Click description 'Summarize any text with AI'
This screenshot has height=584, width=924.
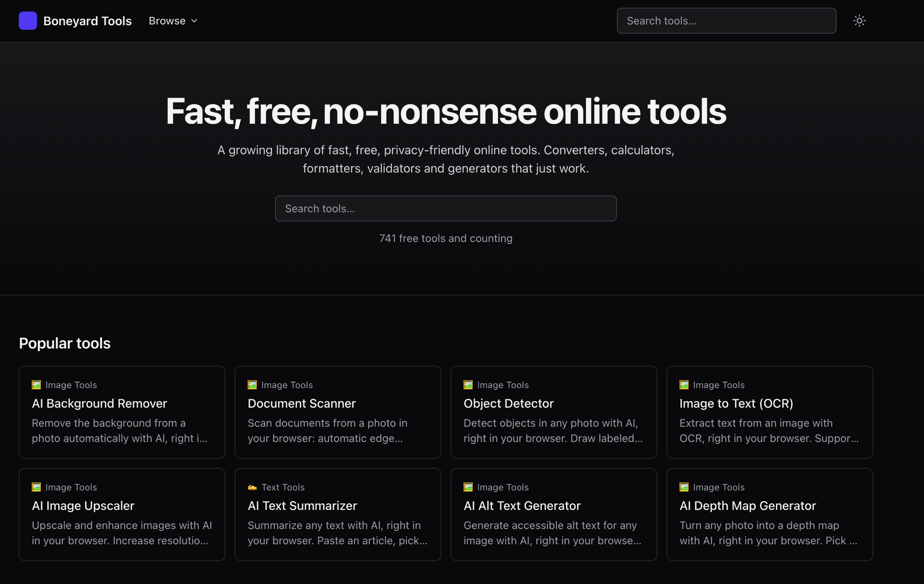[x=337, y=533]
